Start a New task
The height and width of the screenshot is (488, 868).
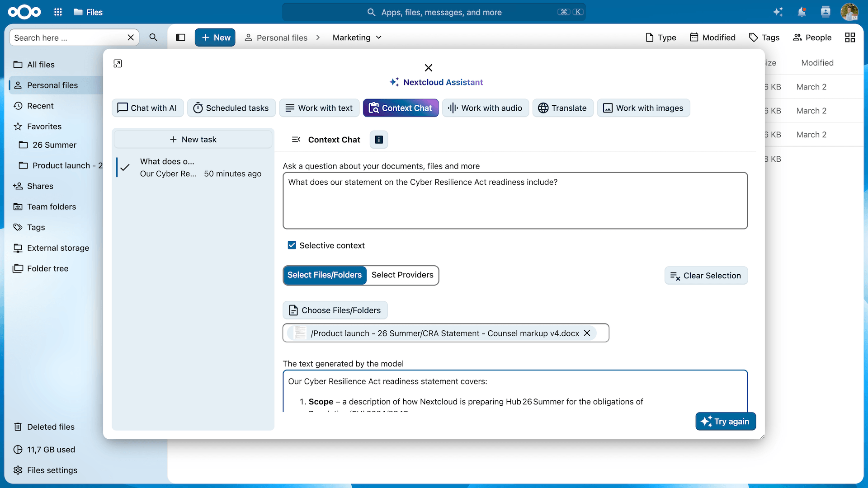(193, 140)
